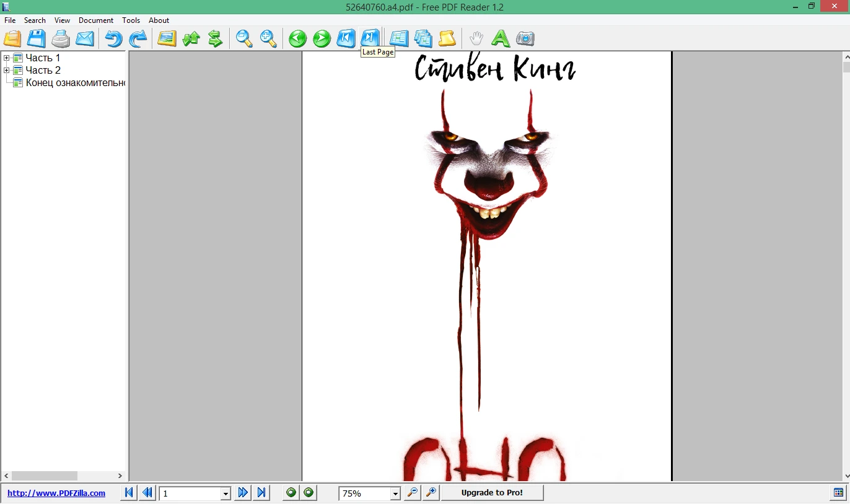
Task: Click the zoom out magnifier in the toolbar
Action: pos(244,38)
